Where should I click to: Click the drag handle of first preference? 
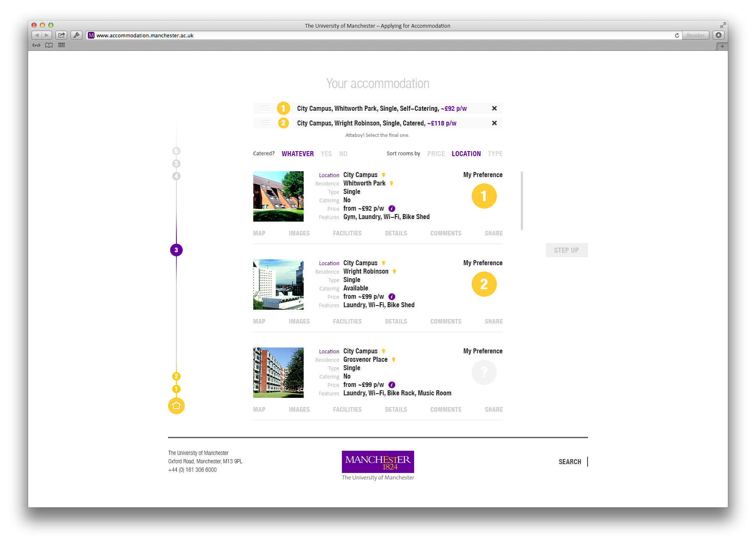pyautogui.click(x=265, y=108)
